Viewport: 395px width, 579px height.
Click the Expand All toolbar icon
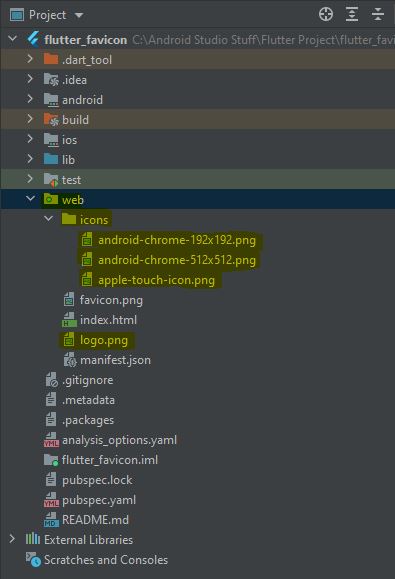(352, 14)
